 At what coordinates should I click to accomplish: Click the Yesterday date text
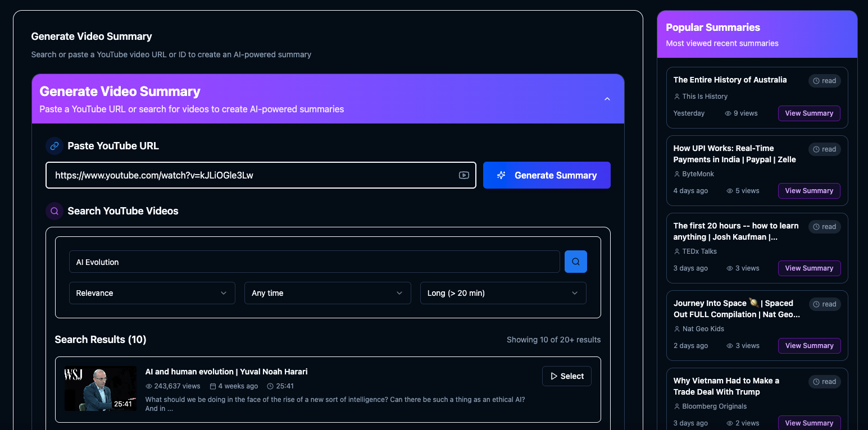coord(689,113)
